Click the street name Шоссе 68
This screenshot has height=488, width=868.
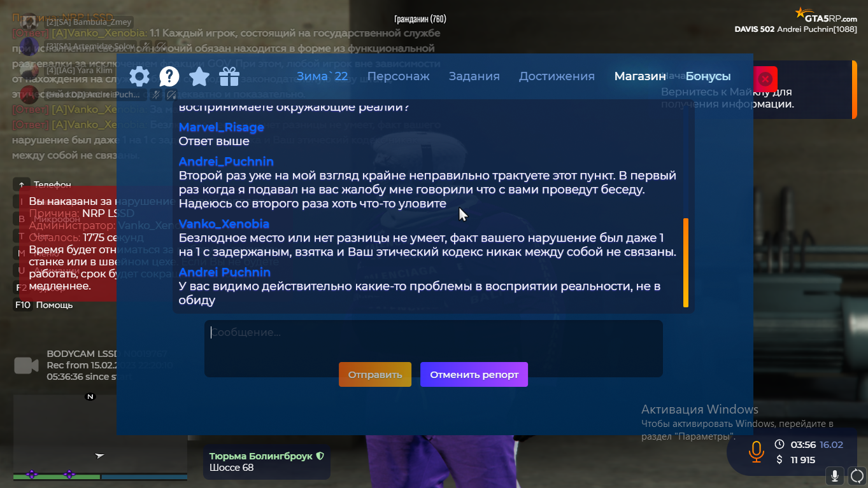[x=231, y=468]
